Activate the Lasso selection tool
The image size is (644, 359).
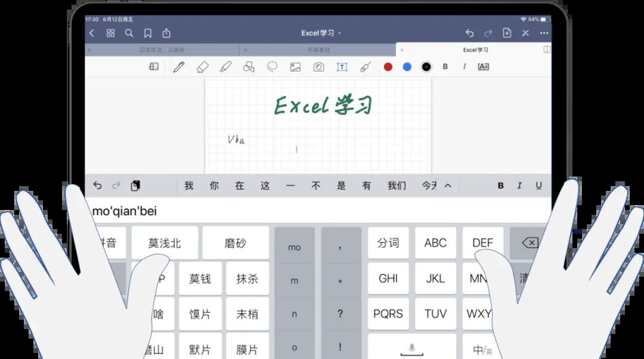272,67
